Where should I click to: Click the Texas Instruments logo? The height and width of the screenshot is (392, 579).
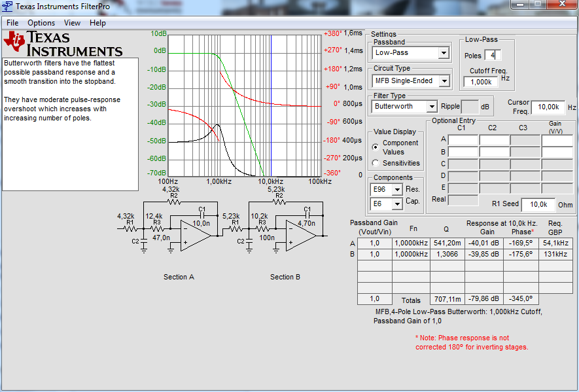click(63, 44)
